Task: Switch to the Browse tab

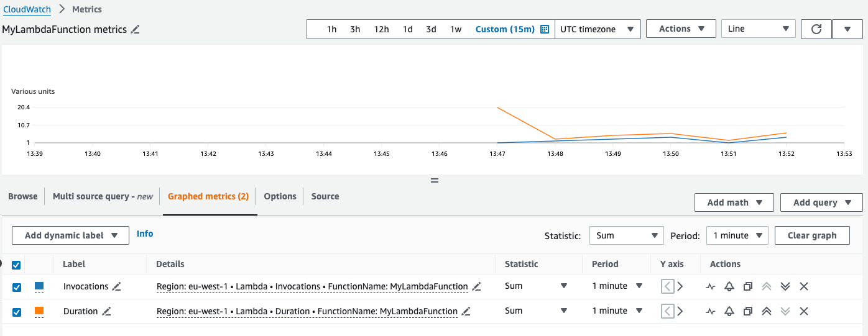Action: [23, 196]
